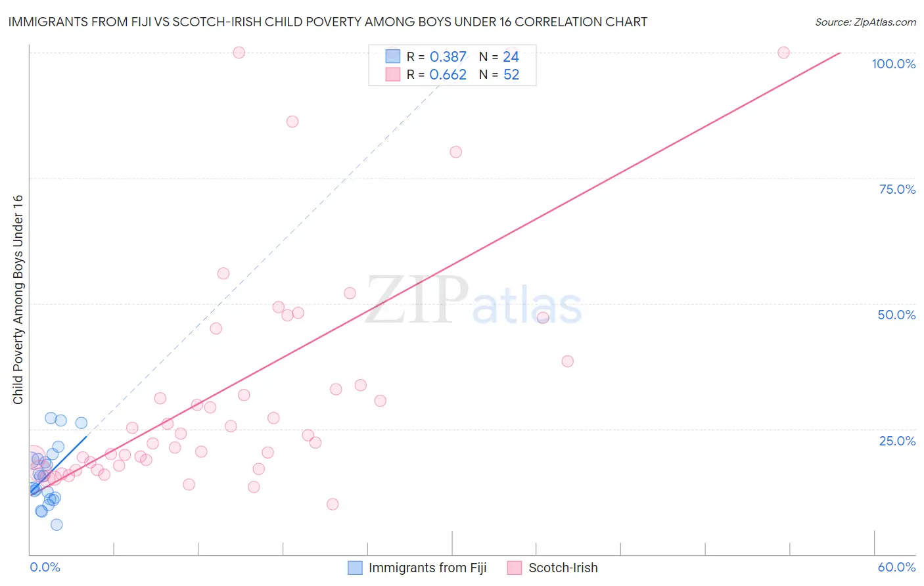Select the Scotch-Irish legend label
The image size is (924, 586).
click(563, 568)
